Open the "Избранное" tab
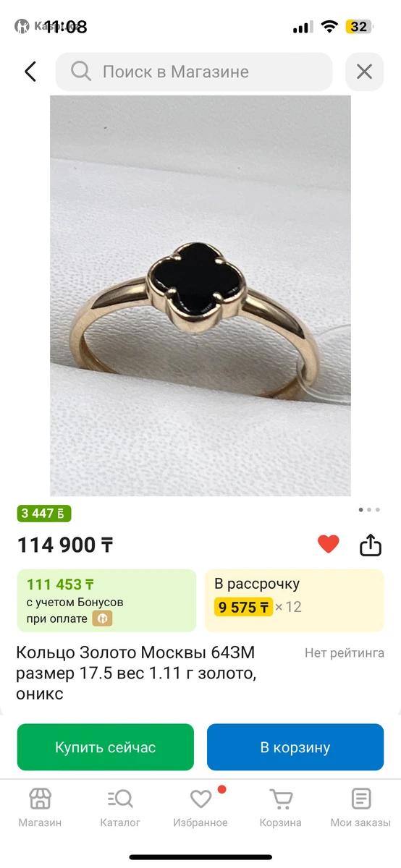The width and height of the screenshot is (401, 868). click(x=200, y=808)
